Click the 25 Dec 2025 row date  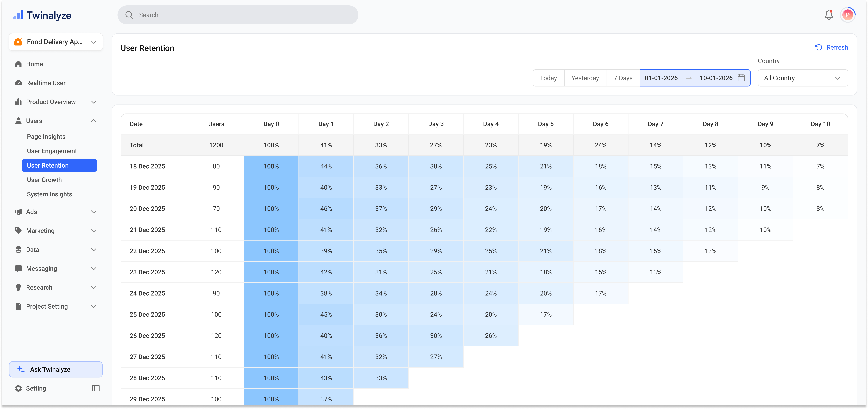coord(147,315)
